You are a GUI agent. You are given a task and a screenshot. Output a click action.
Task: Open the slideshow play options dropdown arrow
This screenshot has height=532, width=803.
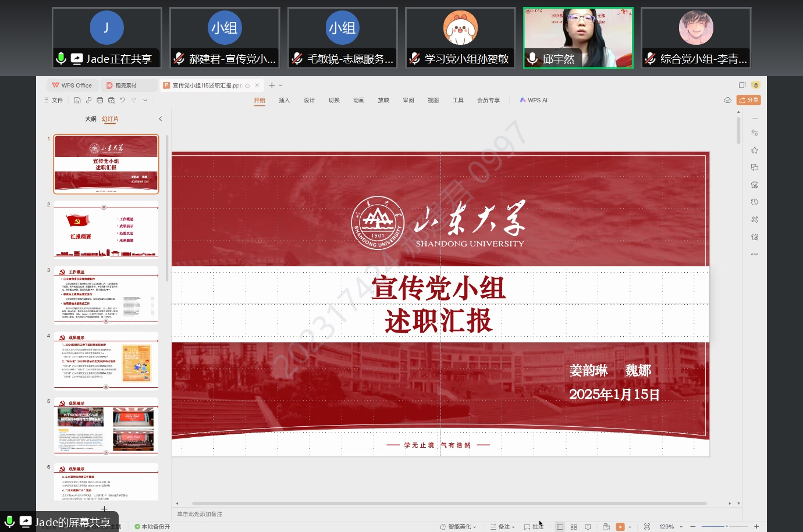pyautogui.click(x=630, y=527)
